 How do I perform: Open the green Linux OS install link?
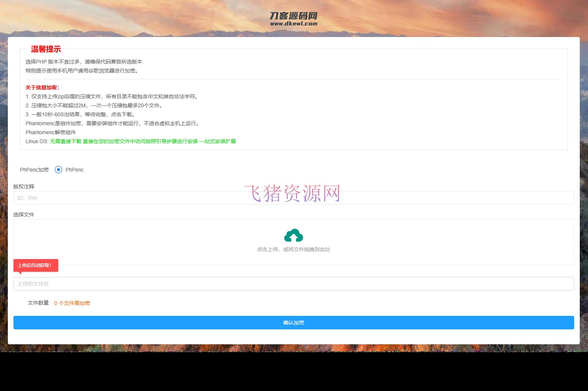143,141
